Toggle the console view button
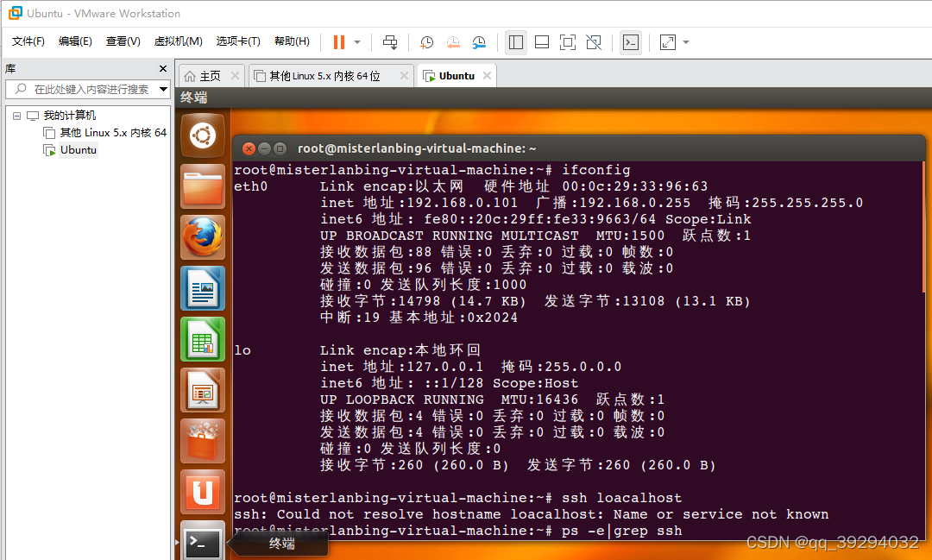932x560 pixels. tap(631, 42)
